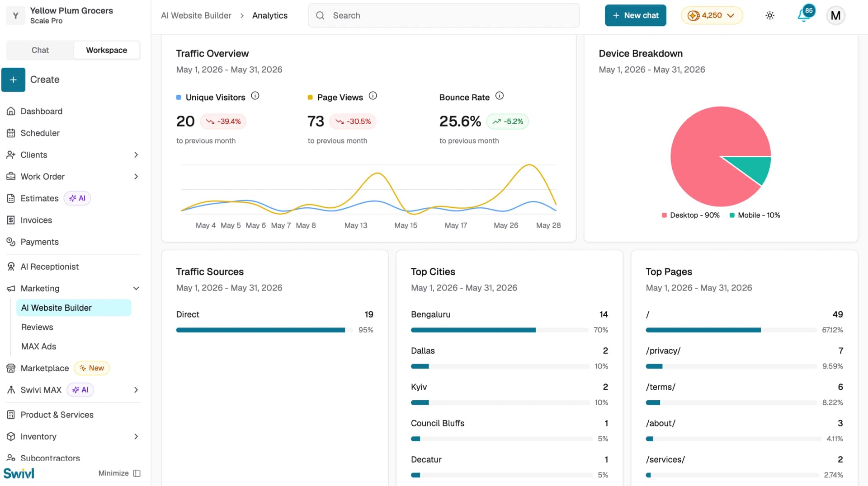Click the New chat button

[x=635, y=15]
